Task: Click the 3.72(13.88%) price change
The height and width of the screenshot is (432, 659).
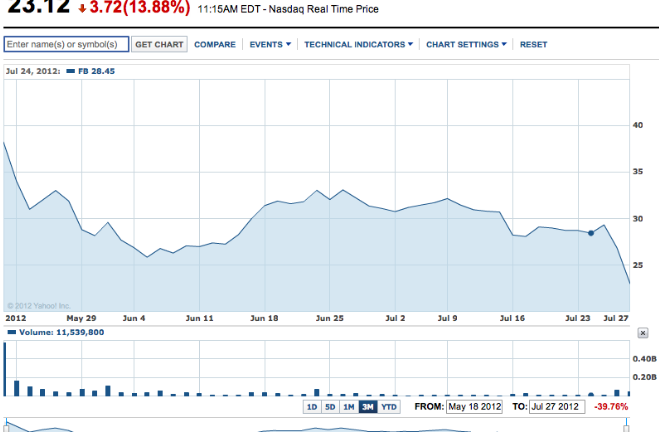Action: (x=140, y=8)
